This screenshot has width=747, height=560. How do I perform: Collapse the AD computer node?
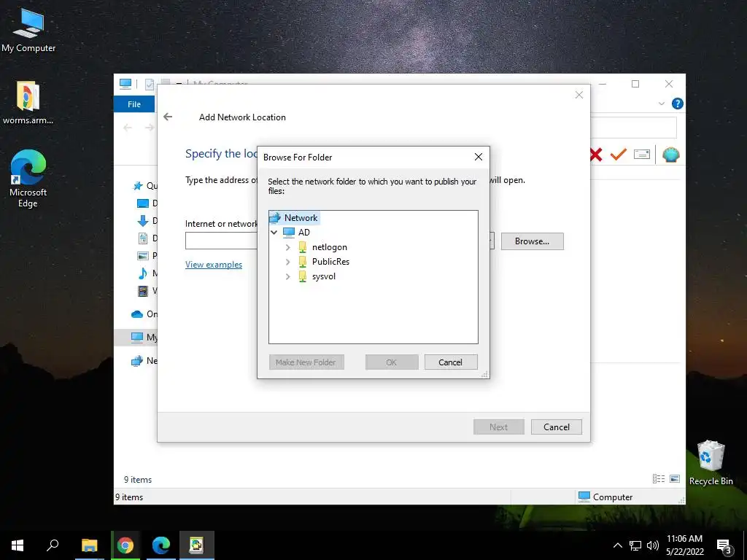click(274, 233)
